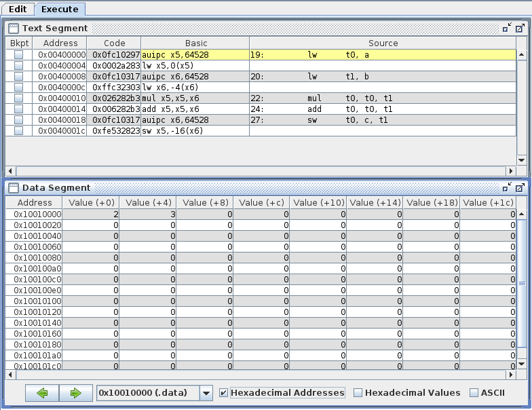Click the Code column header

coord(114,43)
